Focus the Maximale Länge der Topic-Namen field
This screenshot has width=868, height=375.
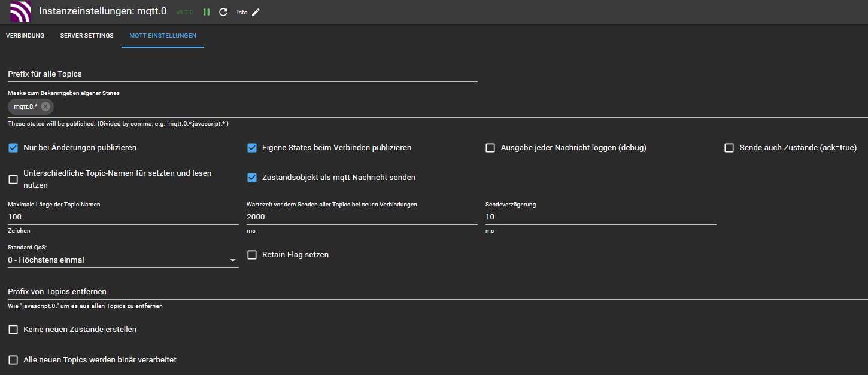point(123,217)
